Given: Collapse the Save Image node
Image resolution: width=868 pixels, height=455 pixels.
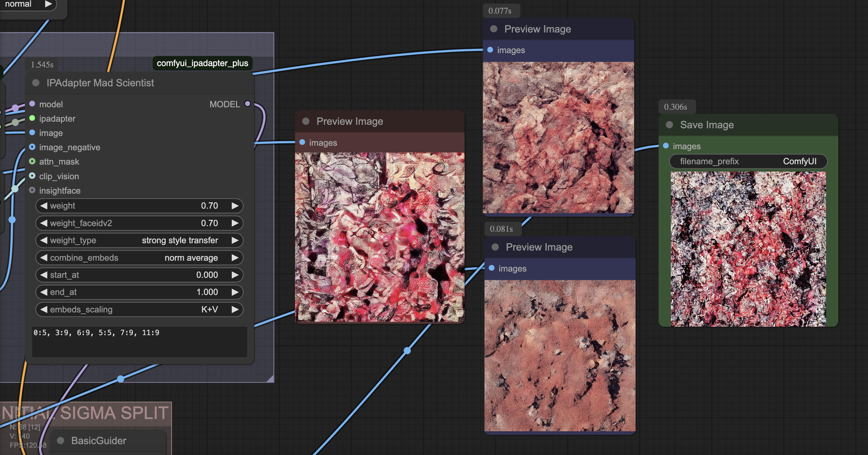Looking at the screenshot, I should pyautogui.click(x=669, y=125).
